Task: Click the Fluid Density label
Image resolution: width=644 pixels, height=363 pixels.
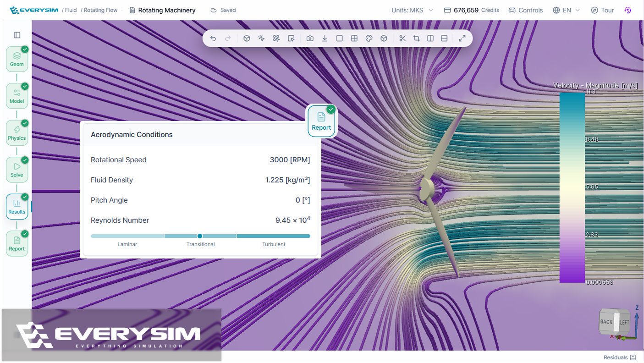Action: [112, 180]
